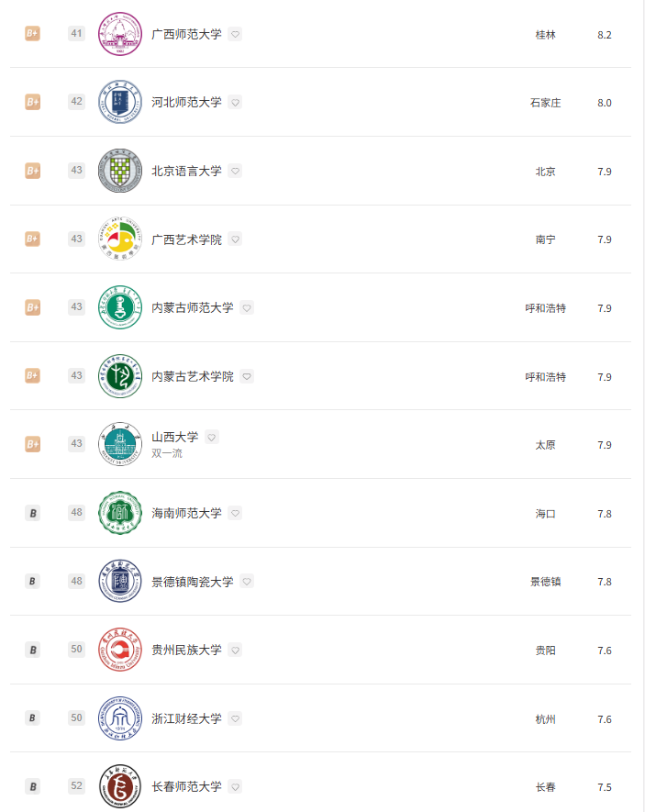Open the 海南师范大学 name link
The image size is (645, 812).
(x=186, y=513)
